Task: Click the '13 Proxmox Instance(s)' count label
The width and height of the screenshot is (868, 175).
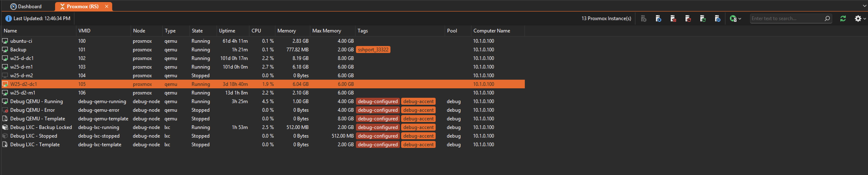Action: pos(606,18)
